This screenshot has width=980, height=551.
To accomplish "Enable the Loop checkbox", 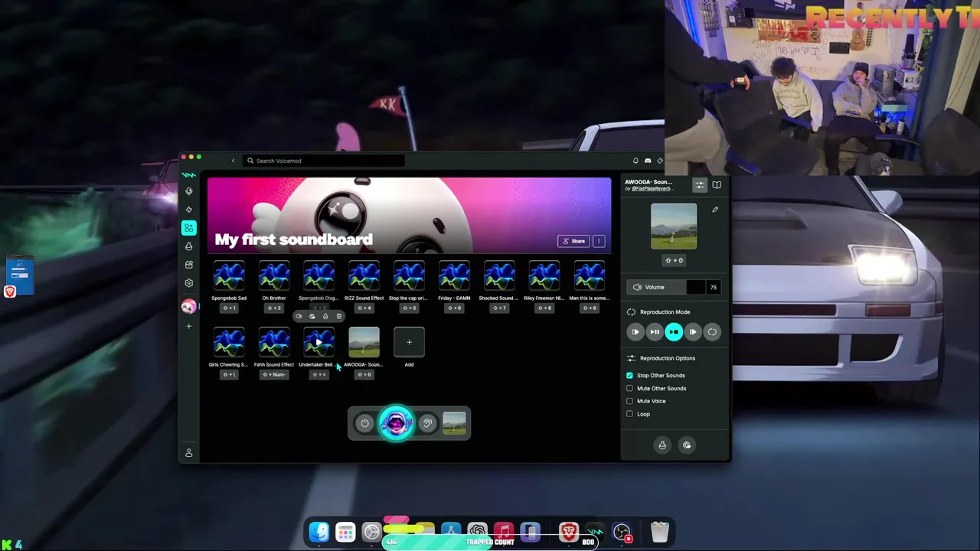I will pos(630,414).
